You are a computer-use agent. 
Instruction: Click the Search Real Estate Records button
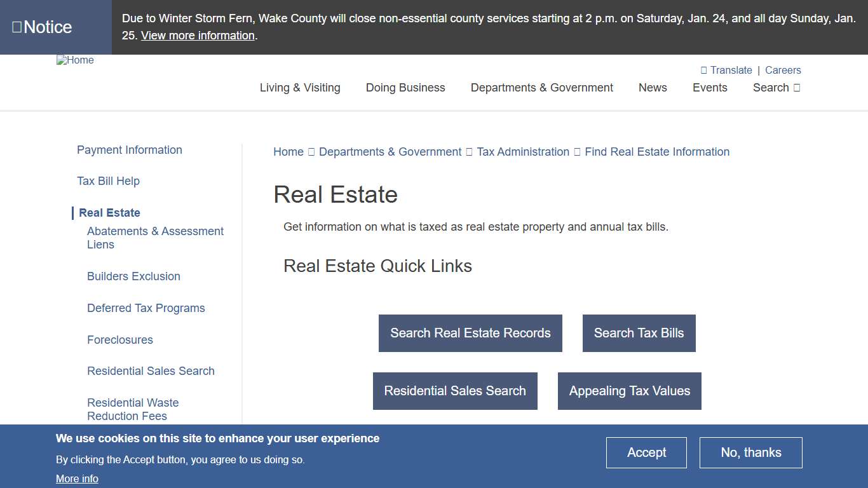click(x=470, y=333)
